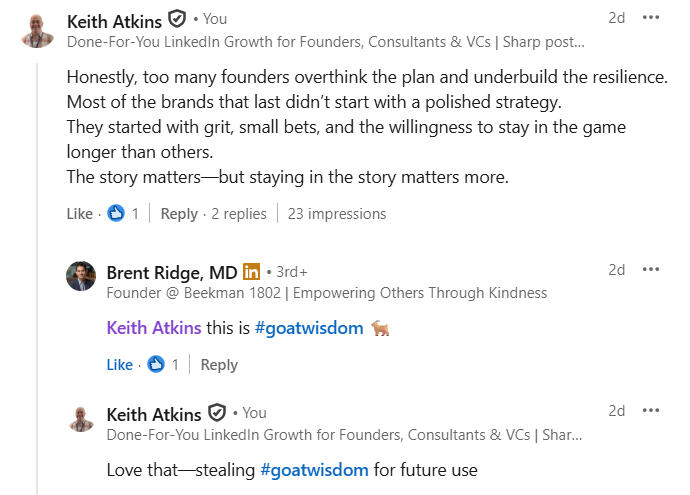This screenshot has width=690, height=495.
Task: Open three-dot menu on Keith's goatwisdom reply
Action: click(650, 411)
